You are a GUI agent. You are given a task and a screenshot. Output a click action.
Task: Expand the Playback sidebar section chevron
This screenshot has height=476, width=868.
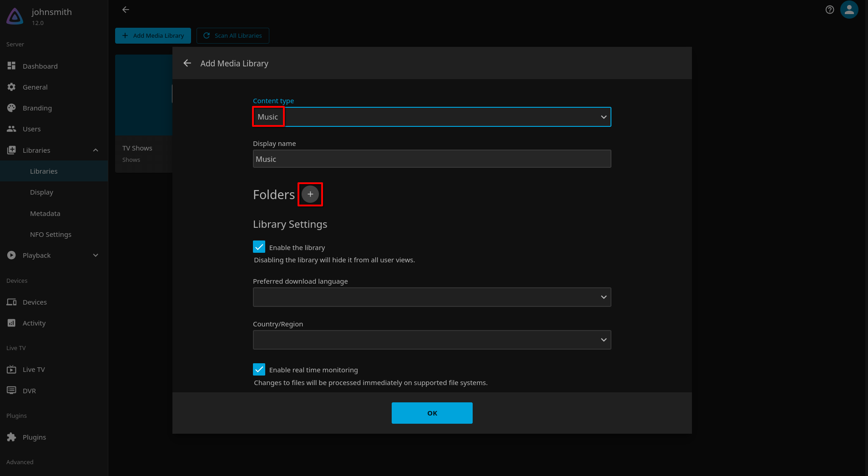[96, 255]
